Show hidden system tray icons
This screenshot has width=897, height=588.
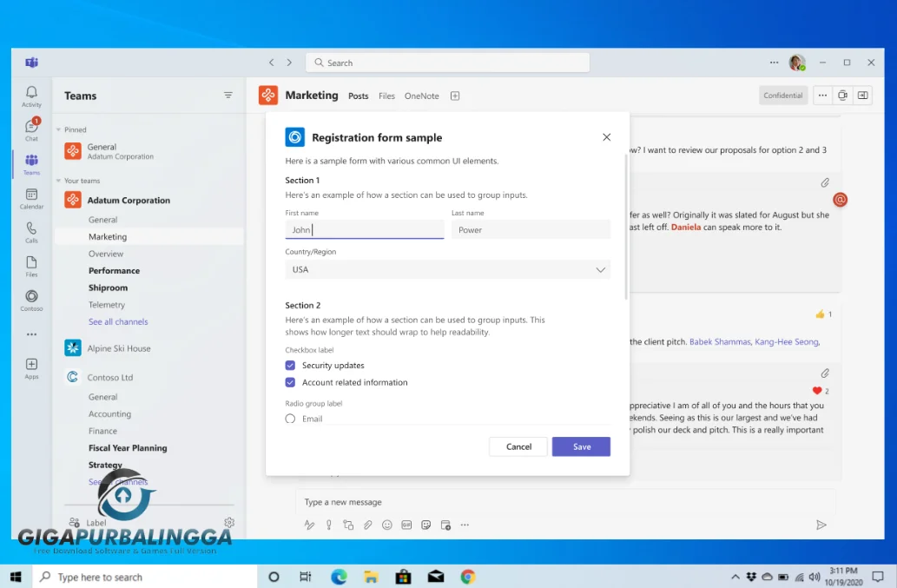click(x=735, y=577)
